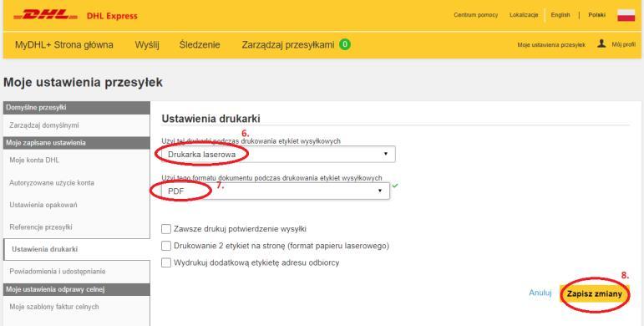
Task: Open Zarządzaj przesyłkami menu item
Action: point(288,45)
